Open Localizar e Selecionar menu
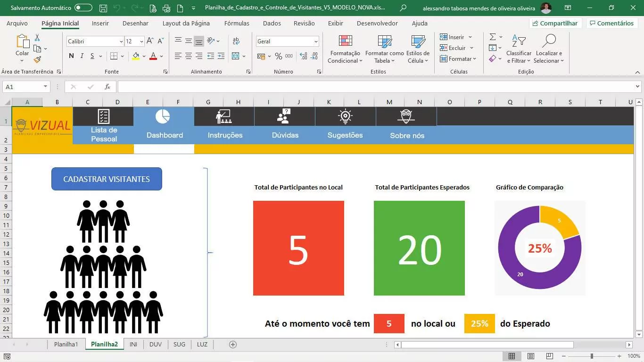The height and width of the screenshot is (362, 644). (549, 49)
